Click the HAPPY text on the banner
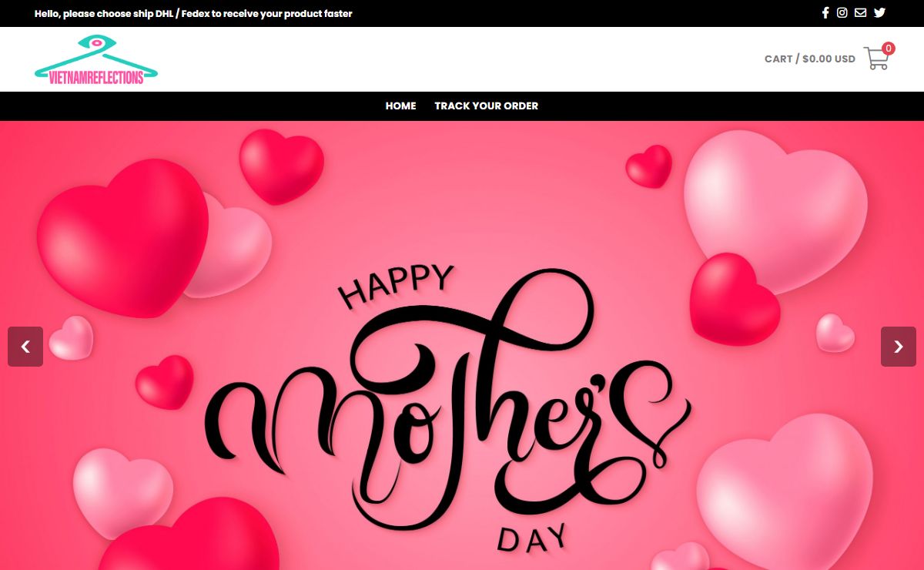Screen dimensions: 924x570 click(x=396, y=287)
